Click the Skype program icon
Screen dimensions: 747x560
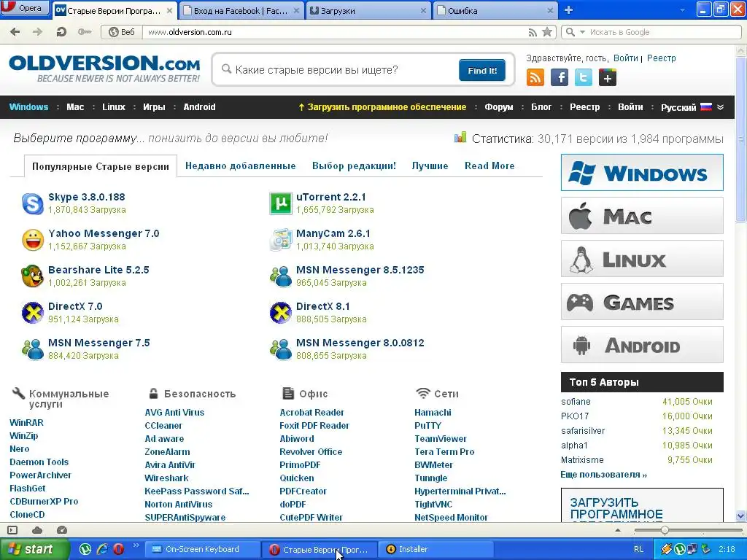tap(33, 203)
